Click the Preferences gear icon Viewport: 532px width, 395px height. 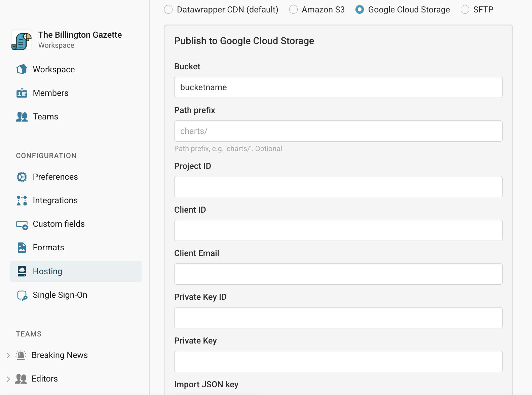click(x=22, y=177)
